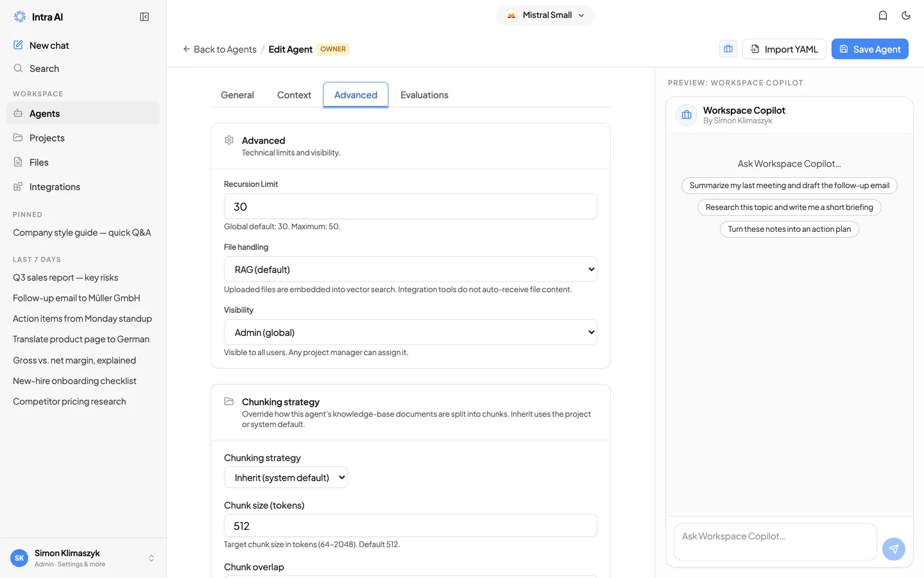This screenshot has height=578, width=924.
Task: Open the Visibility Admin (global) dropdown
Action: coord(411,332)
